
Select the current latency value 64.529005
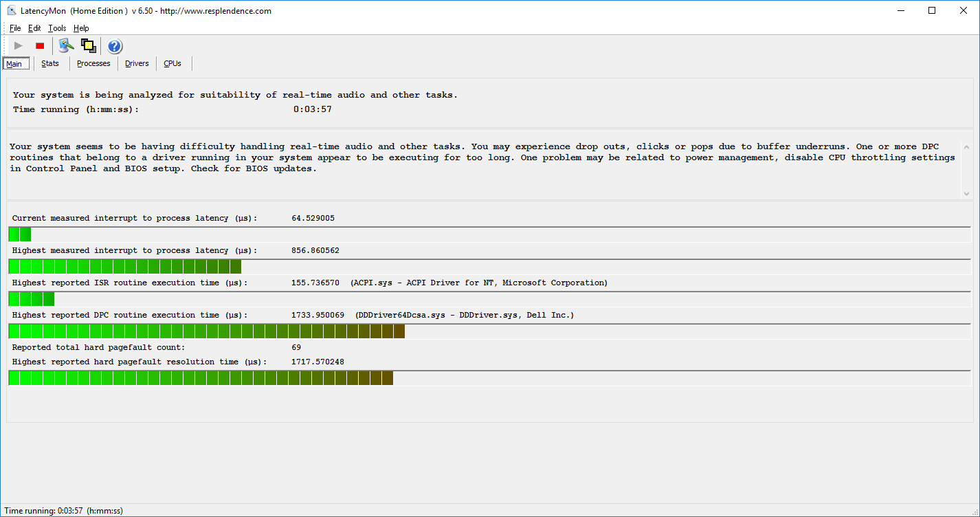point(313,218)
